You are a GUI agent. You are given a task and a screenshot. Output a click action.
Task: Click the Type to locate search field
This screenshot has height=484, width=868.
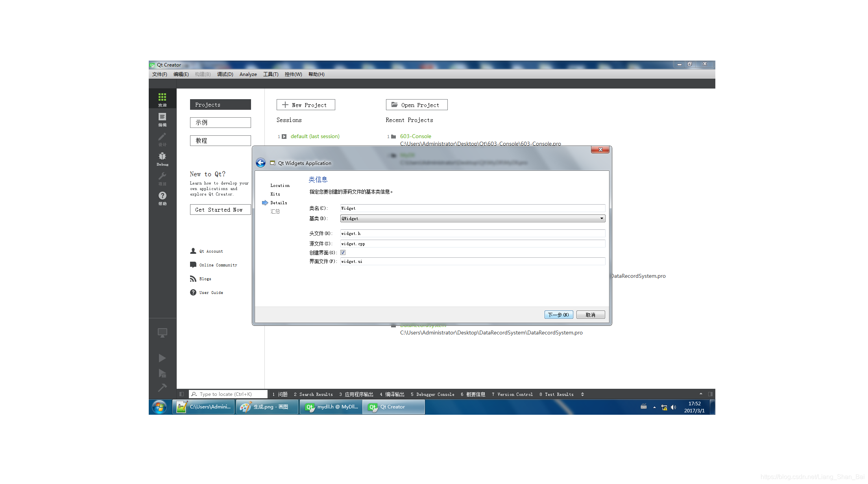228,394
